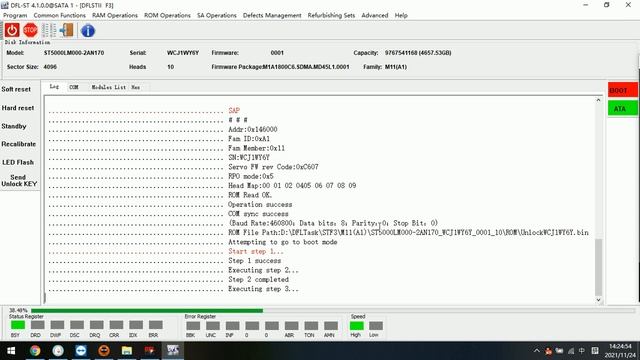Click the green ATA mode button
The image size is (640, 360).
tap(622, 109)
